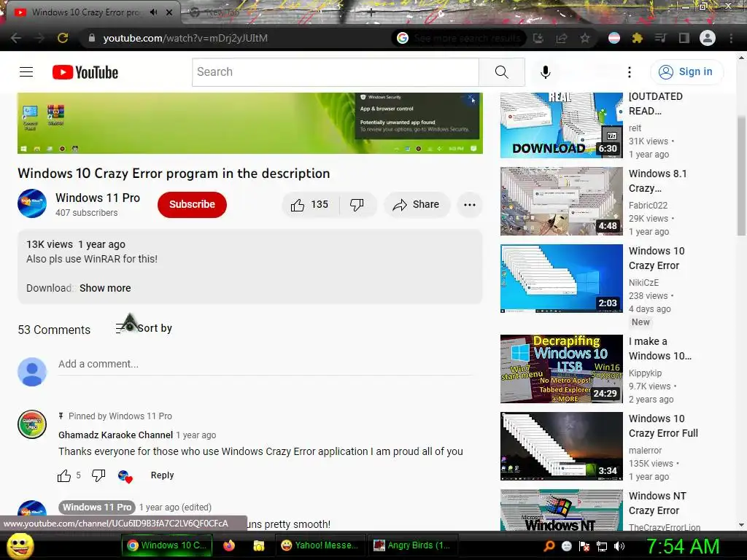
Task: Like the video with thumbs up 135
Action: coord(310,205)
